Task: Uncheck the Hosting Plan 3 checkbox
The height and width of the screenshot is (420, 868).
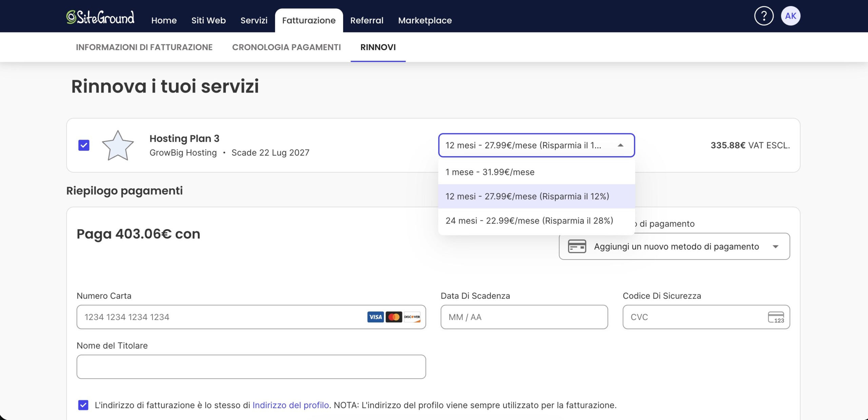Action: (84, 145)
